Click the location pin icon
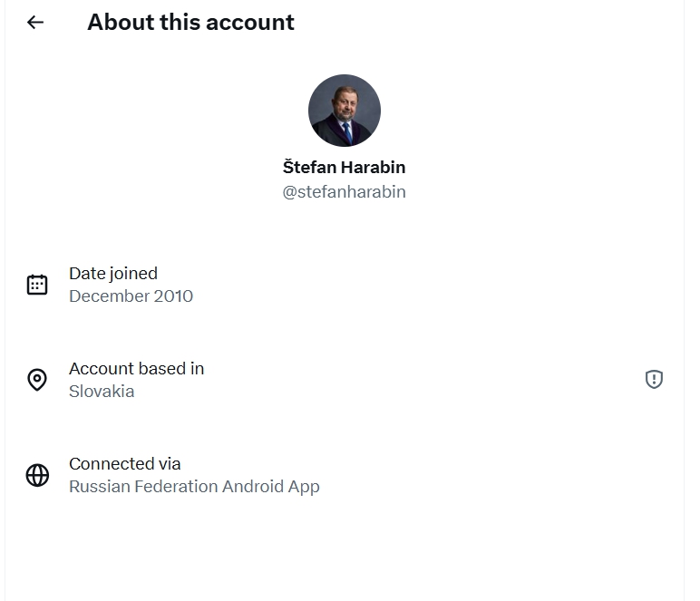 (x=37, y=380)
